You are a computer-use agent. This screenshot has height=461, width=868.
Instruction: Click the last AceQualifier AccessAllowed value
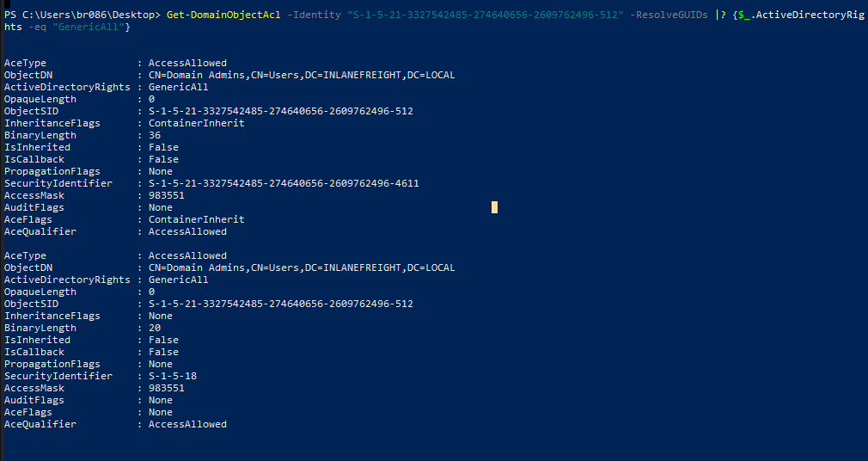click(x=187, y=424)
